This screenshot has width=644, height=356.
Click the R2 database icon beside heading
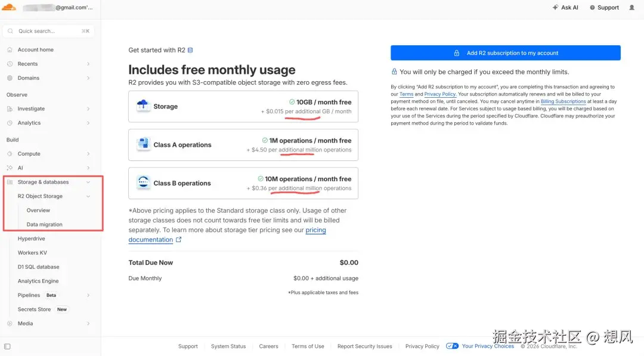click(x=190, y=50)
